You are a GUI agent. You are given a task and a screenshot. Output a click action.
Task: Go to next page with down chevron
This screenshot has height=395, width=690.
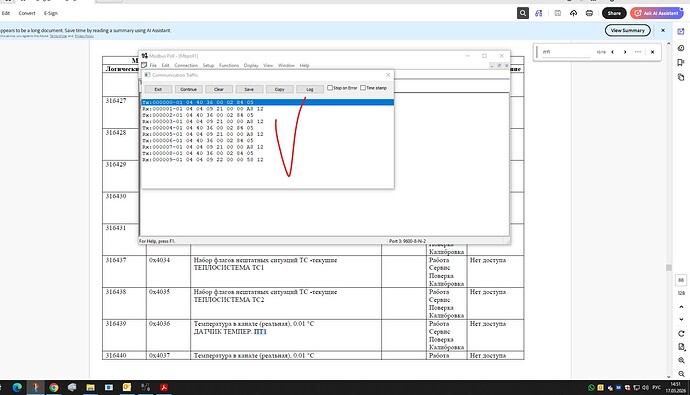coord(681,319)
